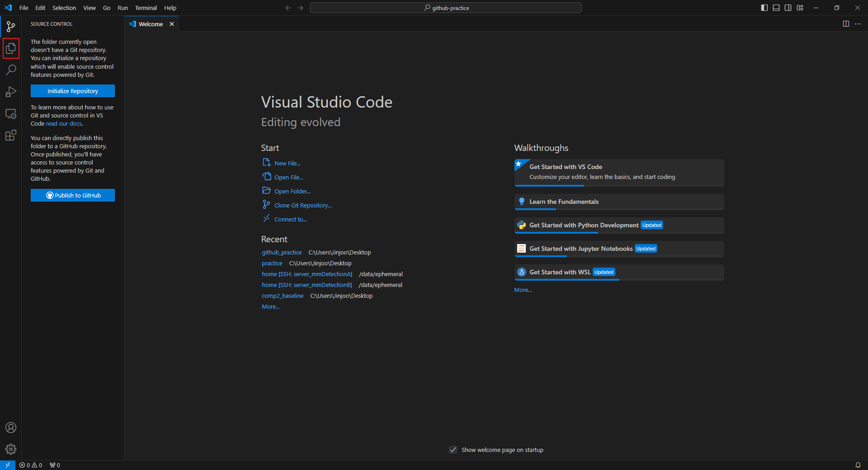The image size is (868, 470).
Task: Open editor More Actions ellipsis menu
Action: 858,24
